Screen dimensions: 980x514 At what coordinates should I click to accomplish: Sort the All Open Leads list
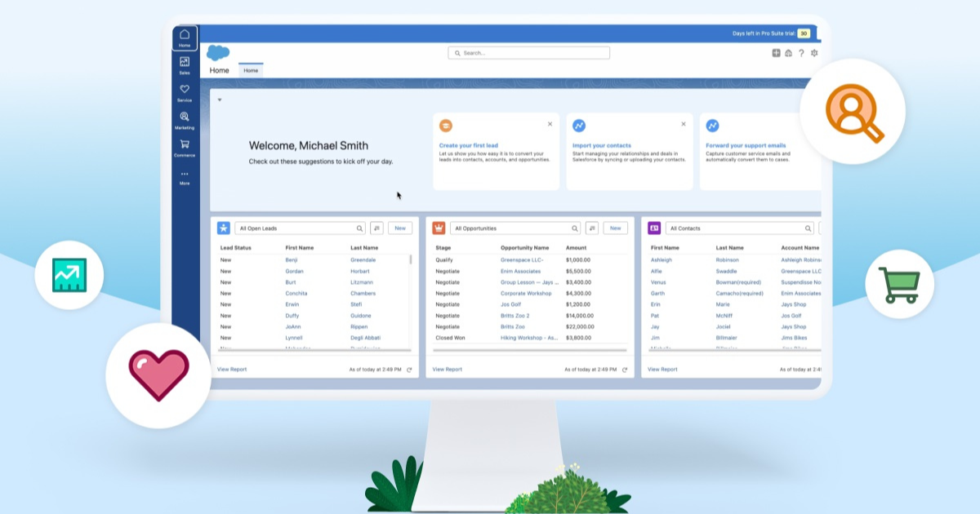tap(376, 228)
